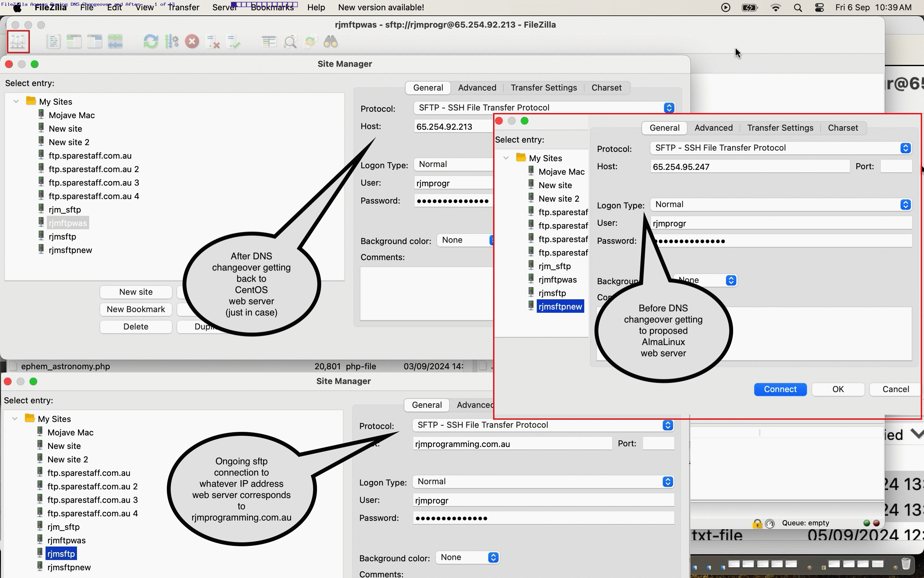Toggle synchronized browsing icon
Viewport: 924px width, 578px height.
(x=311, y=42)
